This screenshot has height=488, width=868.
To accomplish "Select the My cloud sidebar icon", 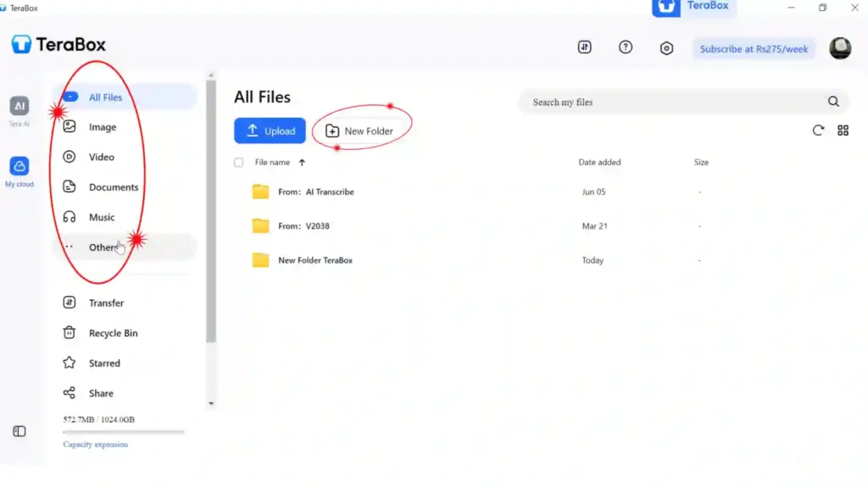I will pyautogui.click(x=19, y=166).
